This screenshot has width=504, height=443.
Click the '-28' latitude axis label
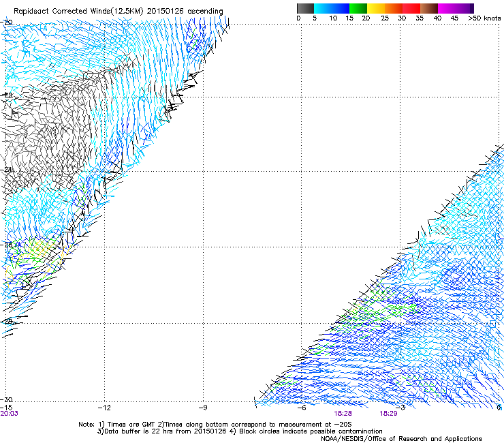pos(6,321)
